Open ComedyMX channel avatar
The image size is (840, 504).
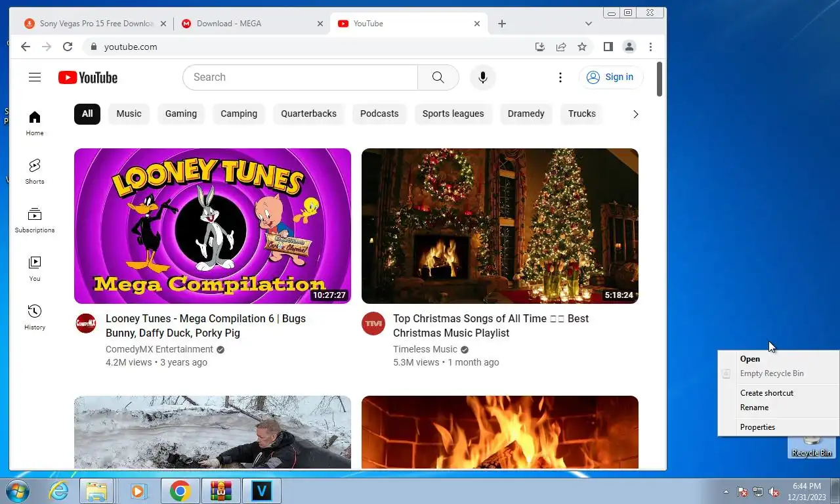[x=86, y=323]
